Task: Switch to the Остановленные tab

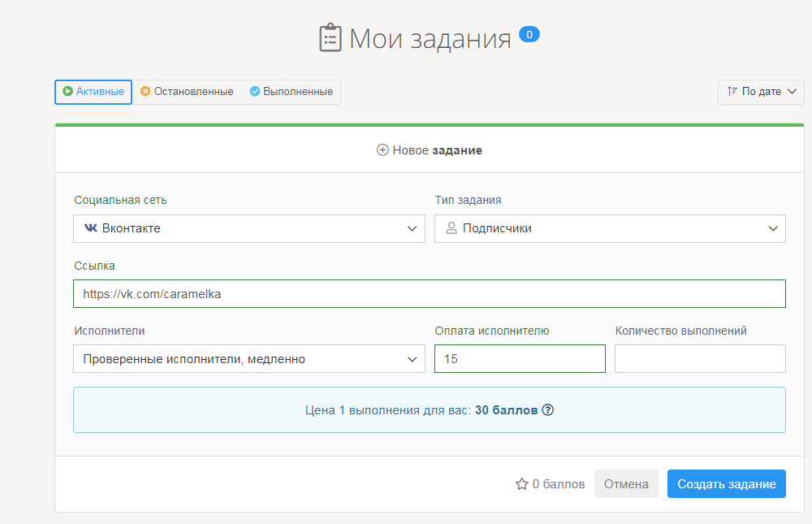Action: (x=187, y=92)
